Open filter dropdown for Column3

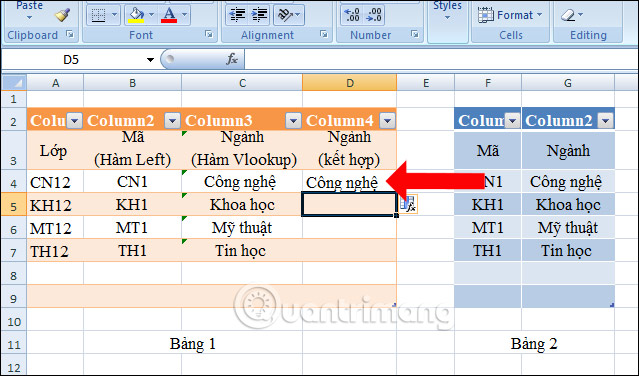[293, 121]
